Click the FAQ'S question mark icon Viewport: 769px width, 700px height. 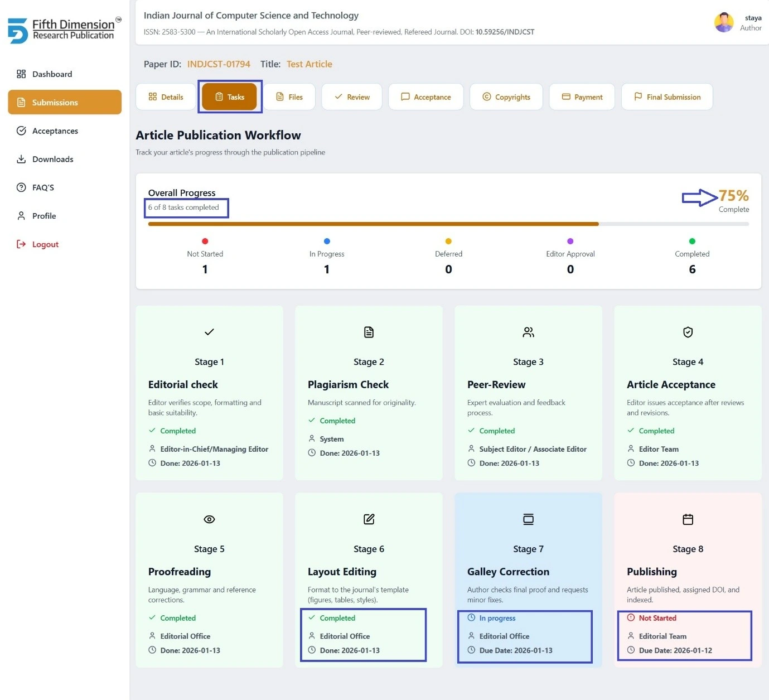click(21, 187)
